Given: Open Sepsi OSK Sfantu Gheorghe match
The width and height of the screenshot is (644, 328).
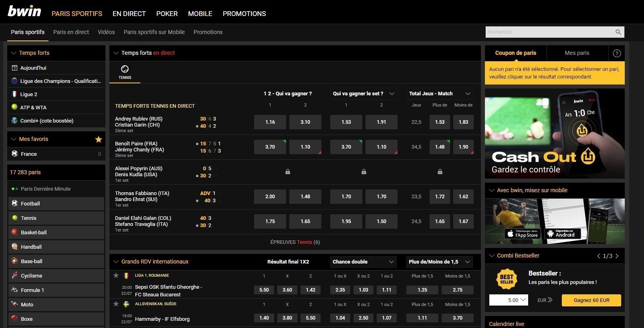Looking at the screenshot, I should coord(168,291).
